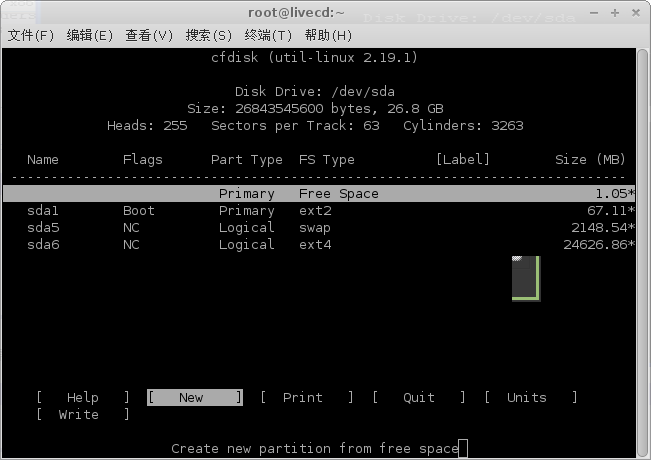This screenshot has height=460, width=651.
Task: Click the ext2 filesystem type
Action: tap(315, 211)
